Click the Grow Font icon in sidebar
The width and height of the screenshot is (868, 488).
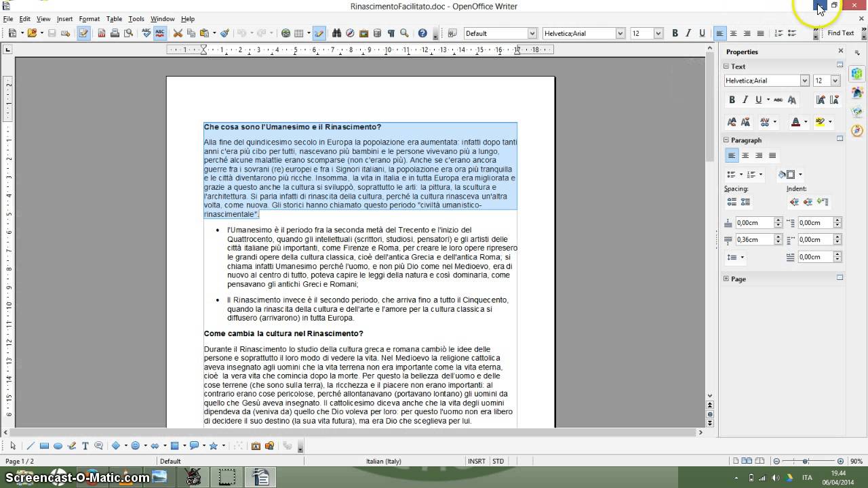pos(732,122)
